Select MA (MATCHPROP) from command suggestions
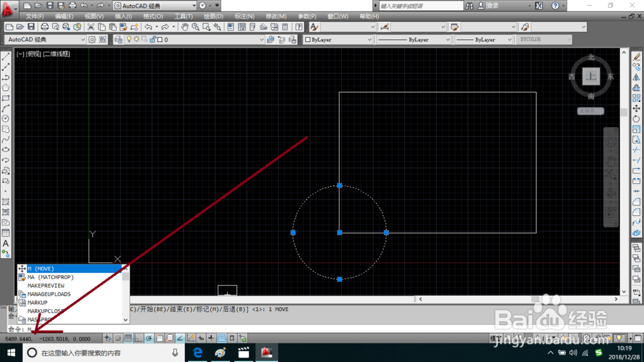 [x=70, y=277]
